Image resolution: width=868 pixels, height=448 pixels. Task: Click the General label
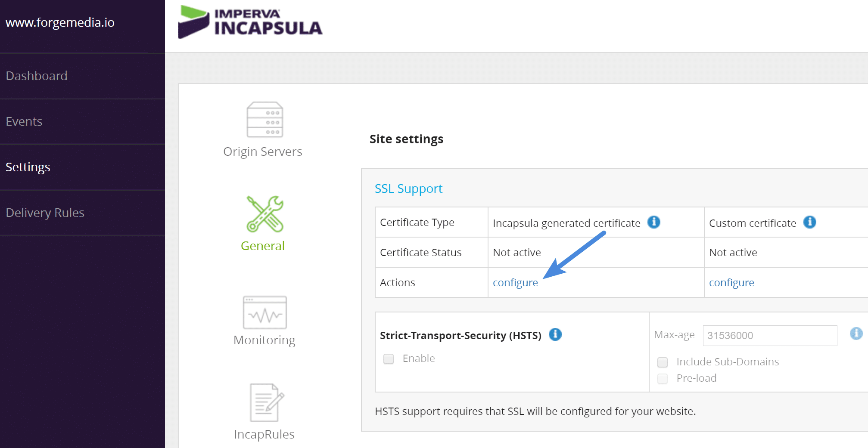(263, 246)
